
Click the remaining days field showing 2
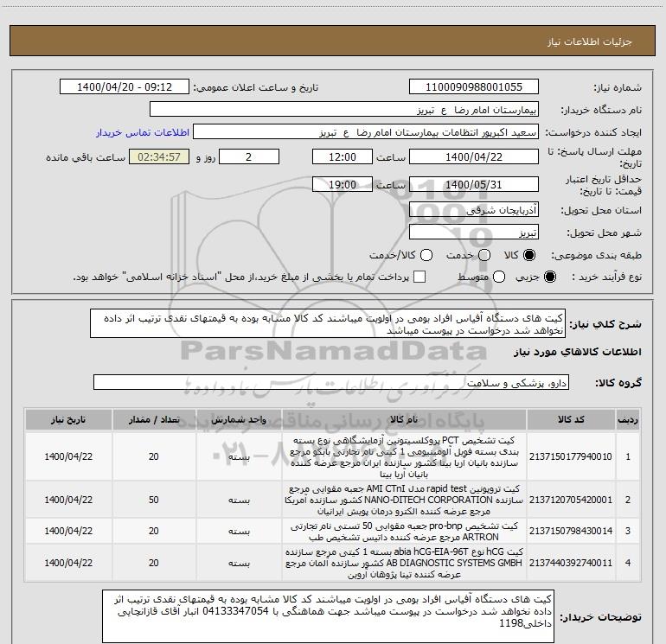pos(249,156)
